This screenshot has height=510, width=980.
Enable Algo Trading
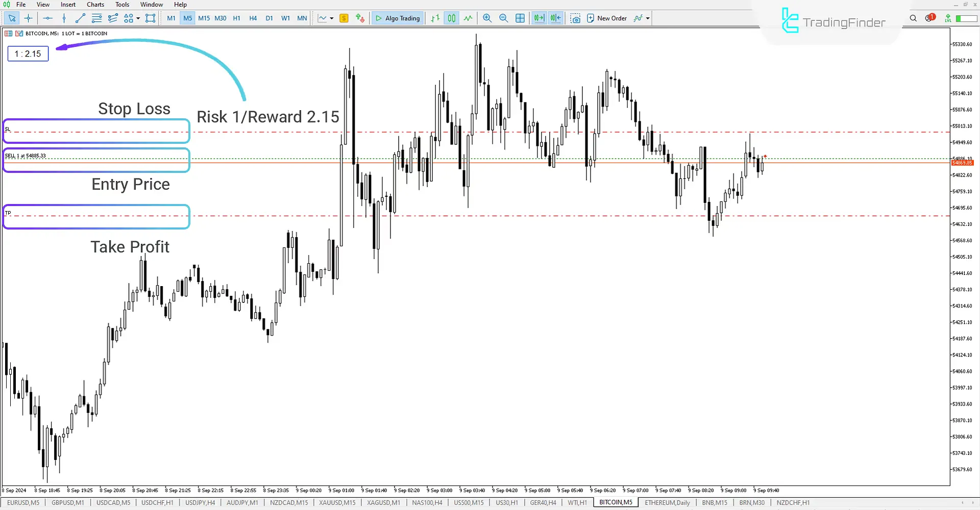coord(397,18)
